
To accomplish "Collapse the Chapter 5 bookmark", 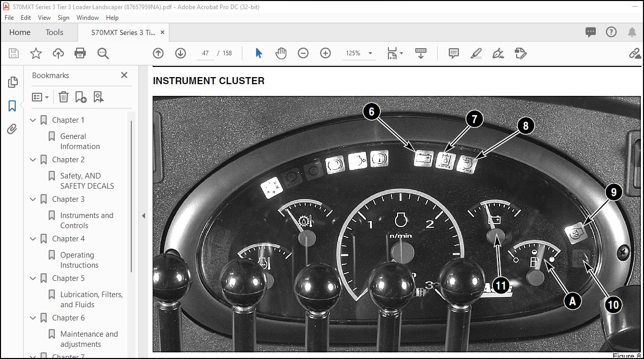I will 33,278.
